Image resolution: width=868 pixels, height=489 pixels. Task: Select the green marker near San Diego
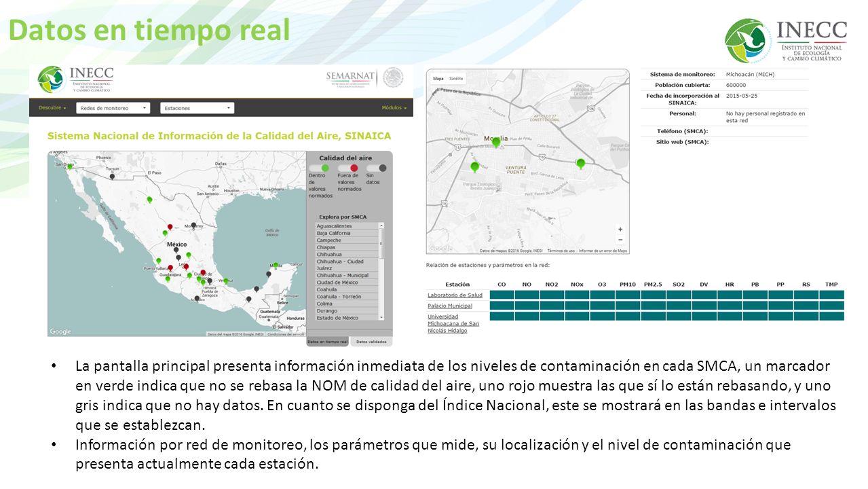click(69, 166)
